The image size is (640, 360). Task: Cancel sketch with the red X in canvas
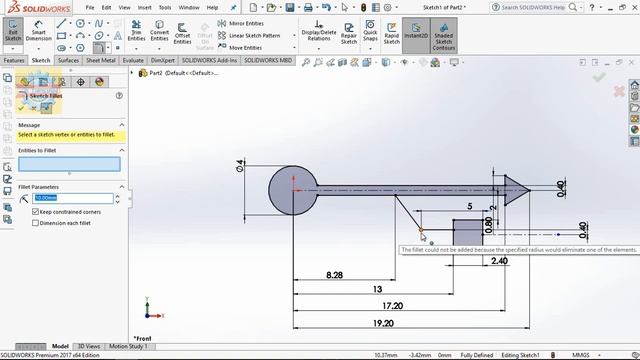tap(619, 91)
